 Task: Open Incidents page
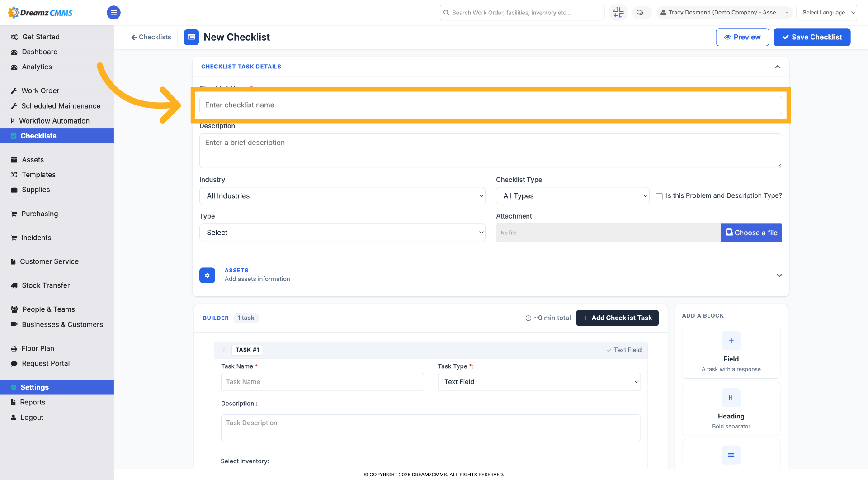36,238
